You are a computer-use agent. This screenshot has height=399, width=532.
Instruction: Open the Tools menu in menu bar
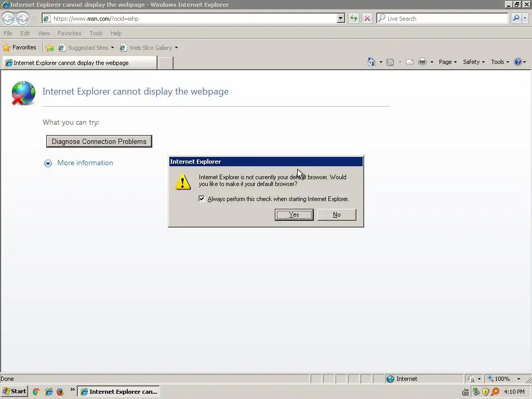(96, 33)
